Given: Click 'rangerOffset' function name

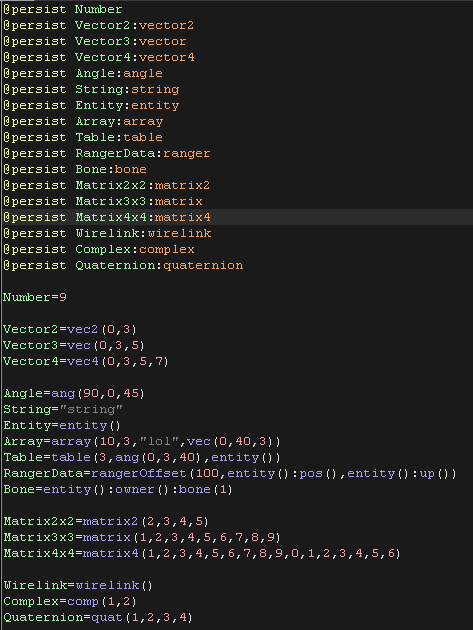Looking at the screenshot, I should (139, 474).
